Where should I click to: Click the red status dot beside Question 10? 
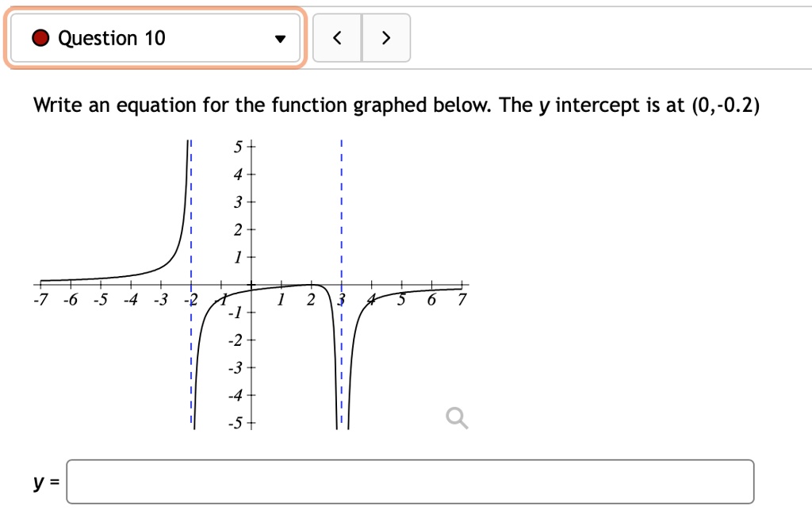pyautogui.click(x=40, y=37)
